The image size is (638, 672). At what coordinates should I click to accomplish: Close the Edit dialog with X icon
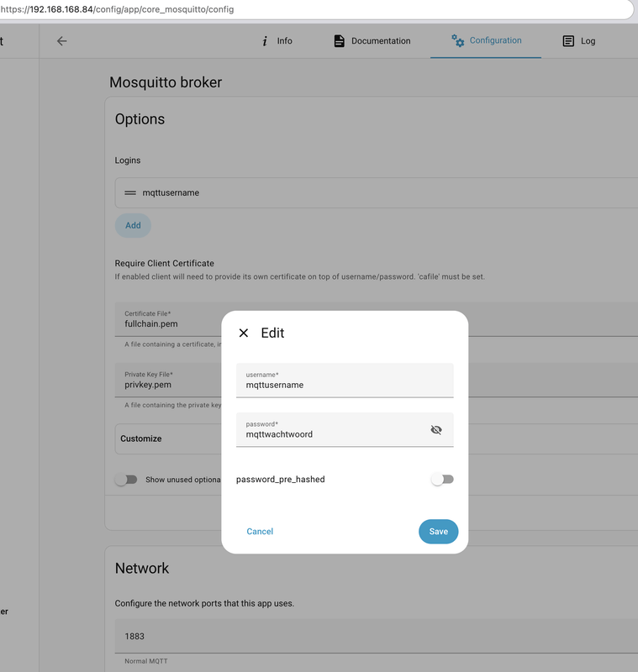[244, 333]
